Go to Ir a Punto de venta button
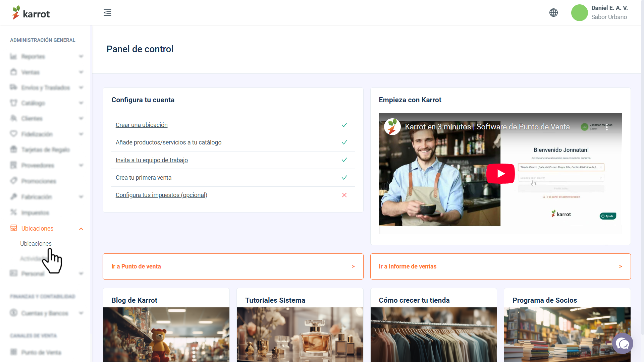 pyautogui.click(x=233, y=266)
